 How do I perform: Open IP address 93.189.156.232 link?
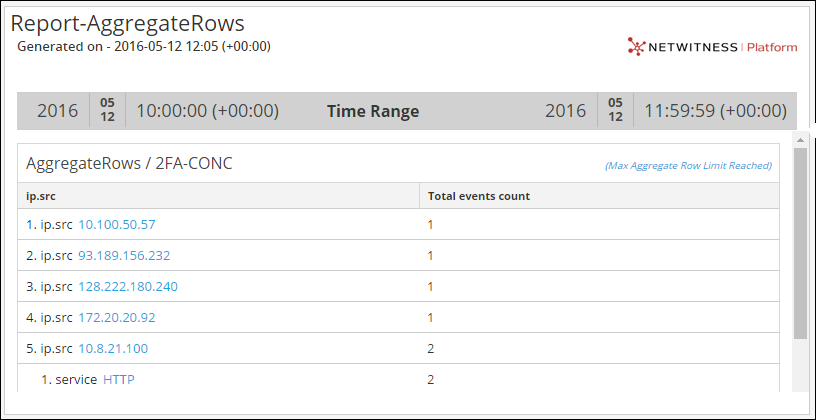point(124,256)
